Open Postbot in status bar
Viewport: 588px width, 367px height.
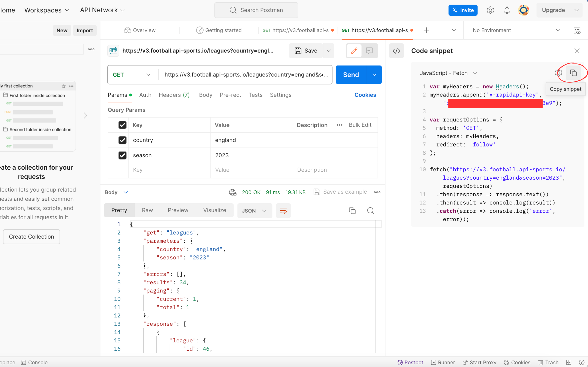tap(410, 362)
